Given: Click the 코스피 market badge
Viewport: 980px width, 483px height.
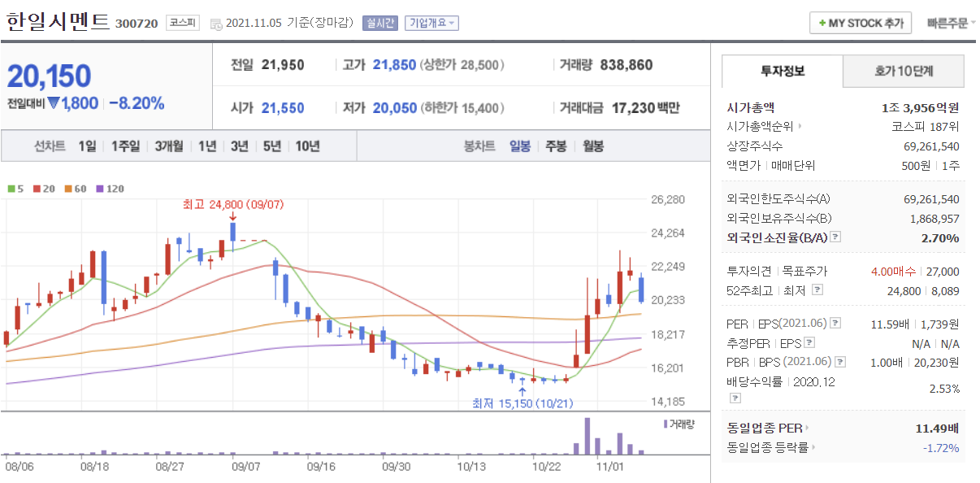Looking at the screenshot, I should click(x=183, y=23).
